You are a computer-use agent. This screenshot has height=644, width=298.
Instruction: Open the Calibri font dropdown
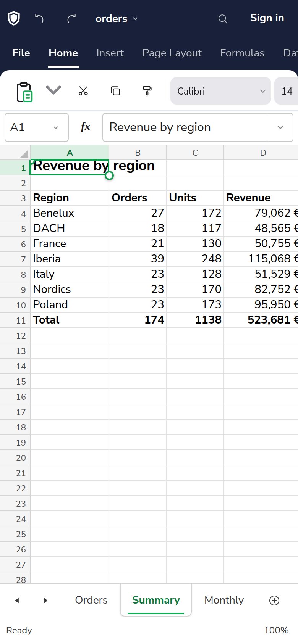pyautogui.click(x=221, y=91)
